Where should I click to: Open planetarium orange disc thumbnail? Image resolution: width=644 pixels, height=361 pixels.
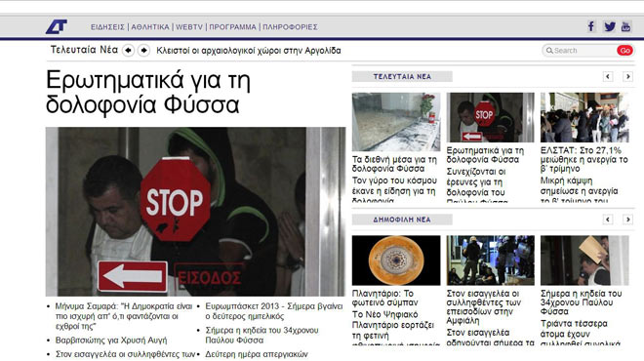[396, 261]
